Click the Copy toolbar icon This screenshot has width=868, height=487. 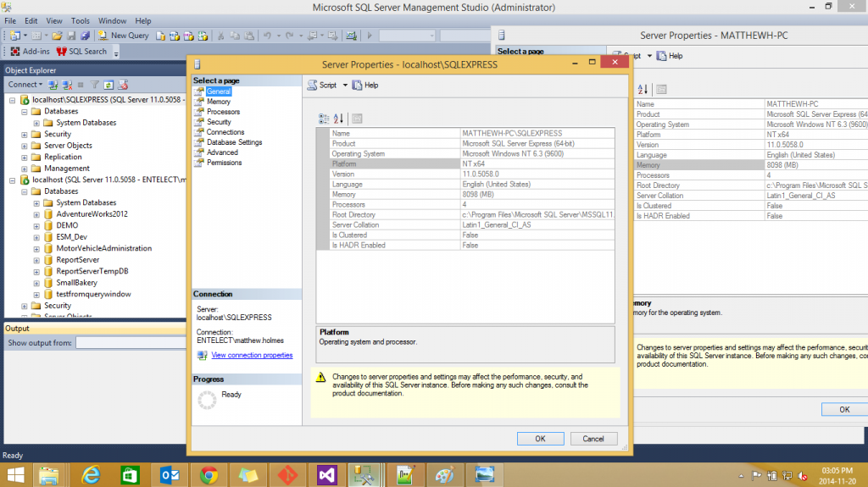(x=235, y=36)
